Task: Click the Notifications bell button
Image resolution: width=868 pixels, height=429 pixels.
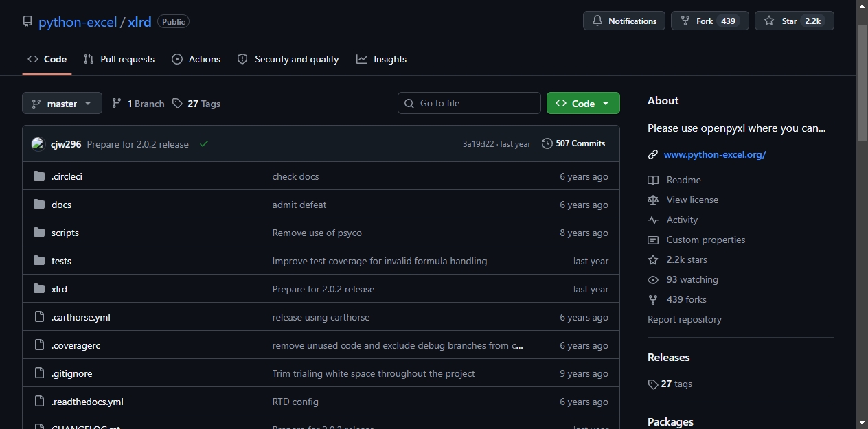Action: click(624, 21)
